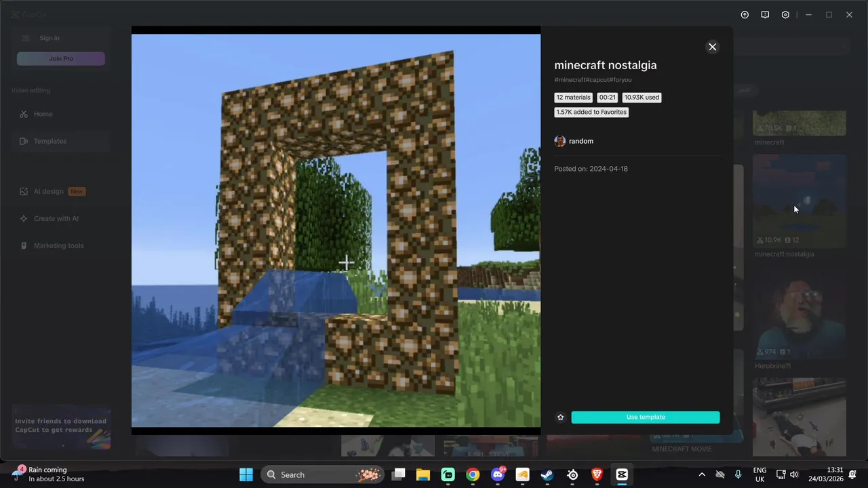Click the MINECRAFT MOVIE template label

682,449
